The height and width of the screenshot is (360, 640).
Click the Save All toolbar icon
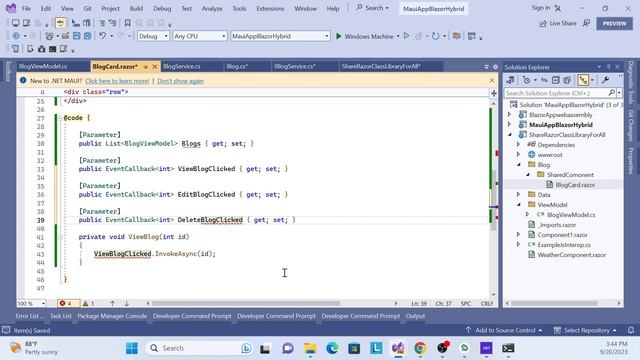pos(87,36)
